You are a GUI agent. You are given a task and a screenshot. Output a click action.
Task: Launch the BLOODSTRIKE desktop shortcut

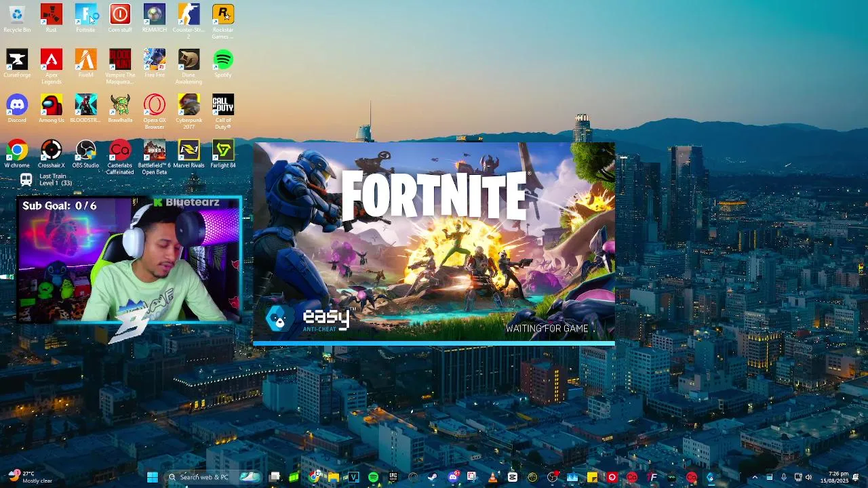coord(85,108)
